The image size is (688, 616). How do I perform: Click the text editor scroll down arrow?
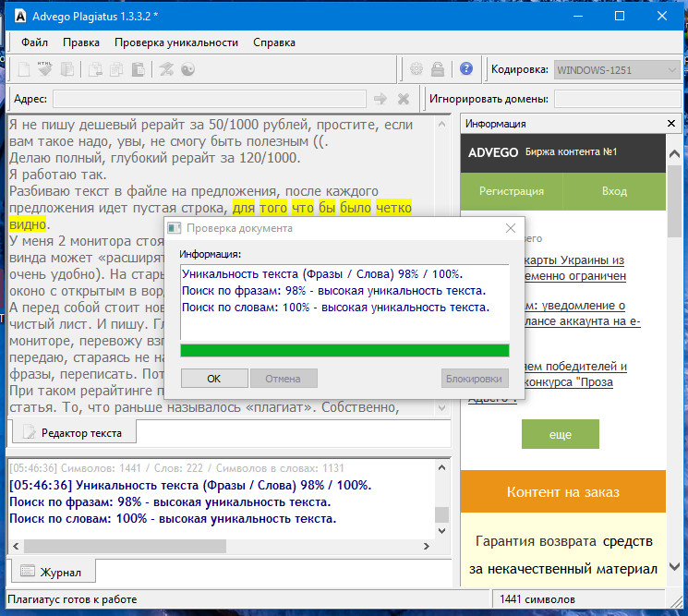tap(441, 407)
